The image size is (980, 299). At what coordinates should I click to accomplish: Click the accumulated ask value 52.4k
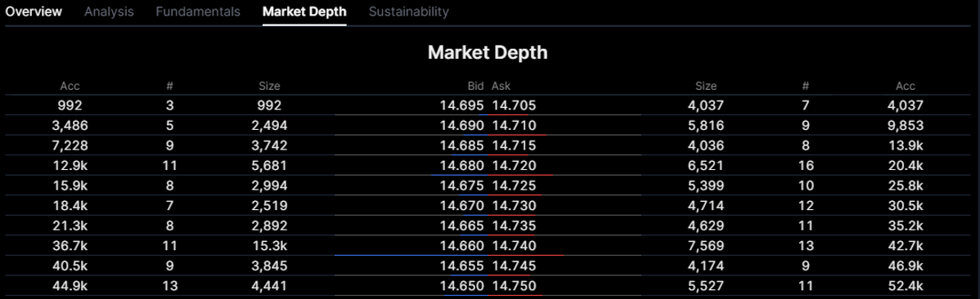pos(905,286)
